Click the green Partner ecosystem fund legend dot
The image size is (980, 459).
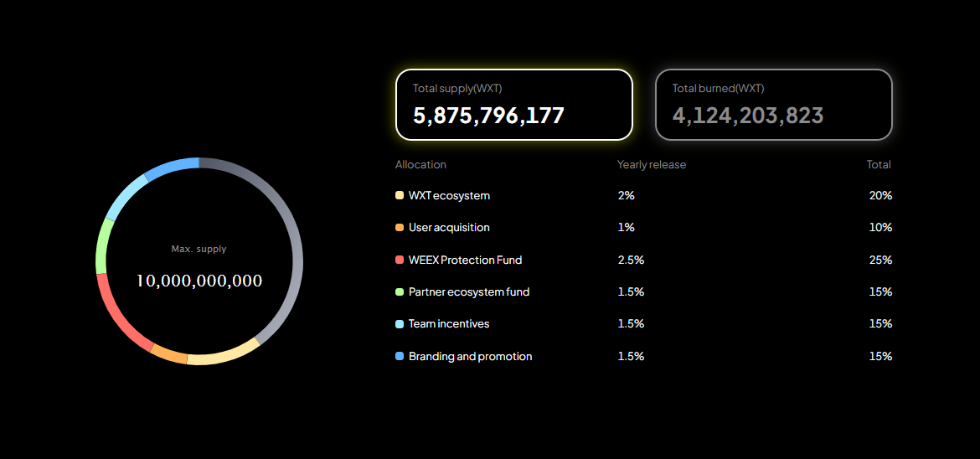tap(400, 292)
